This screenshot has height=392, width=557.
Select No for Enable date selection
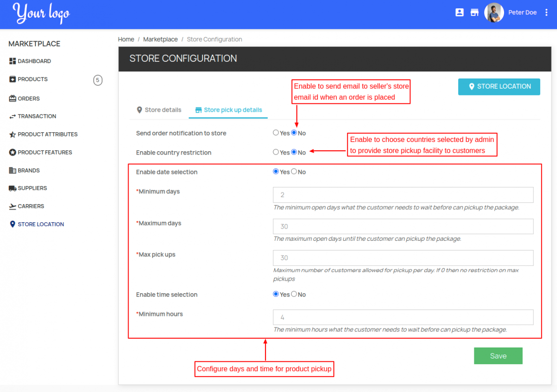pyautogui.click(x=294, y=172)
